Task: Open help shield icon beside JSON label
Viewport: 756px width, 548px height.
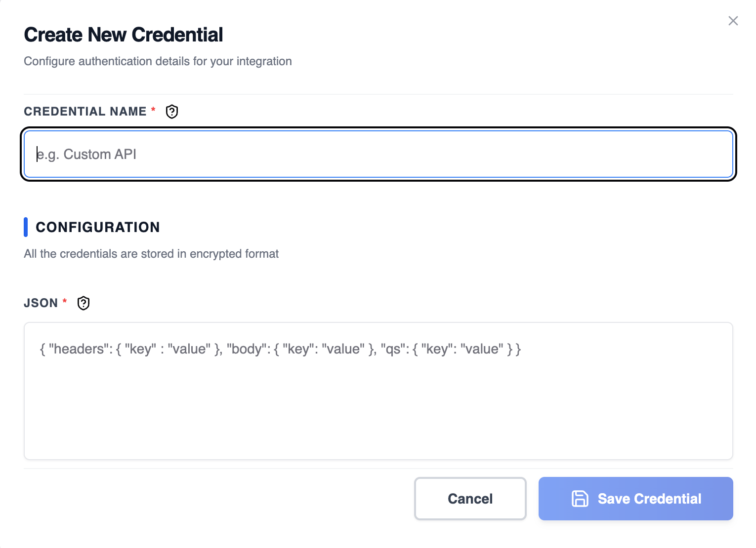Action: point(84,303)
